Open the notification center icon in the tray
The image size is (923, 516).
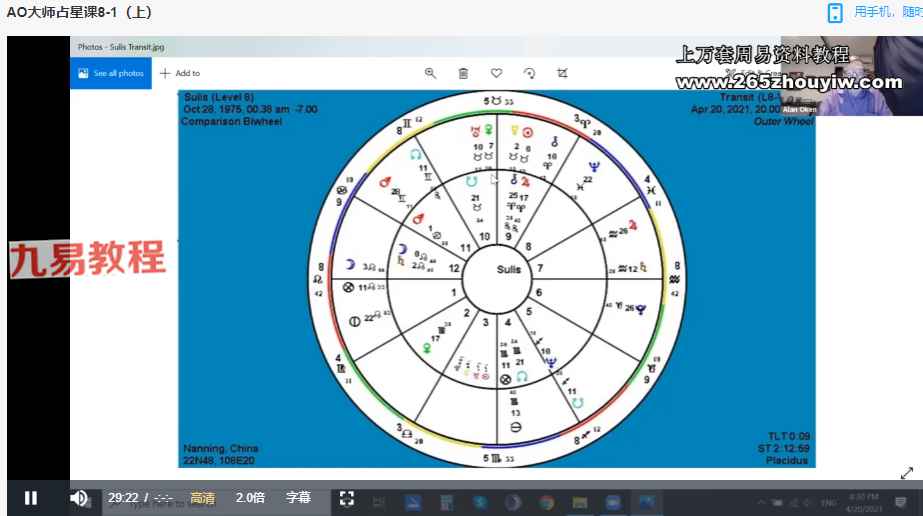pos(900,502)
